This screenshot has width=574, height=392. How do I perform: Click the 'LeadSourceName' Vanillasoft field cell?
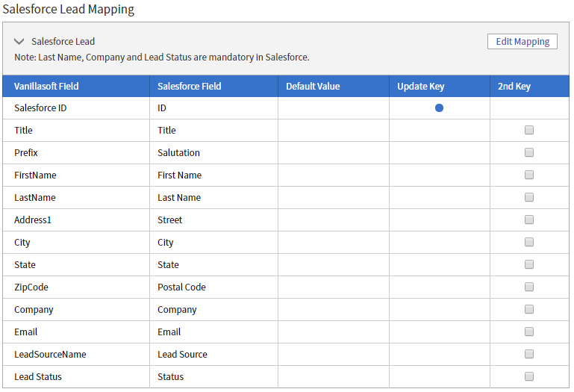coord(76,354)
